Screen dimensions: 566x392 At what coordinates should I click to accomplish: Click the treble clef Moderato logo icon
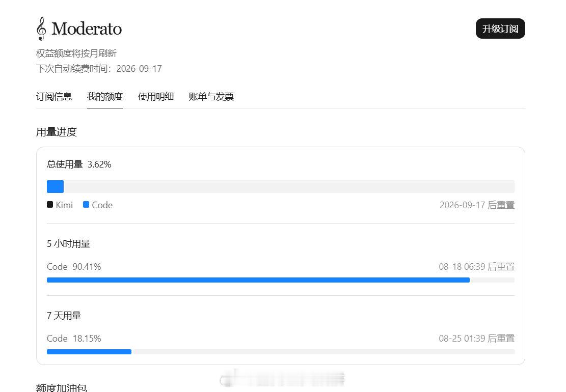pyautogui.click(x=41, y=29)
